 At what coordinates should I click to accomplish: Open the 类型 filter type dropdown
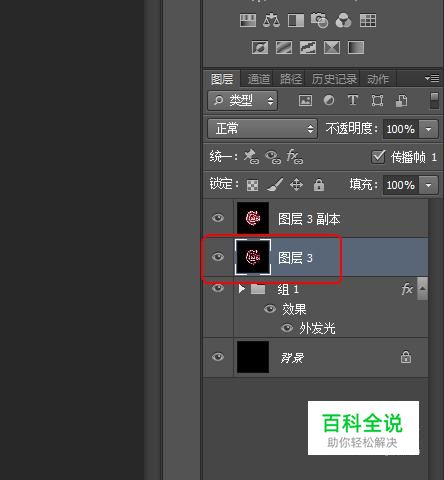243,100
